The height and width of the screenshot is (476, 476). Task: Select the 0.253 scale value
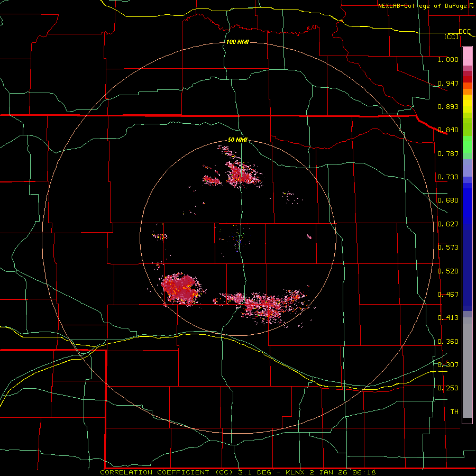click(x=448, y=388)
